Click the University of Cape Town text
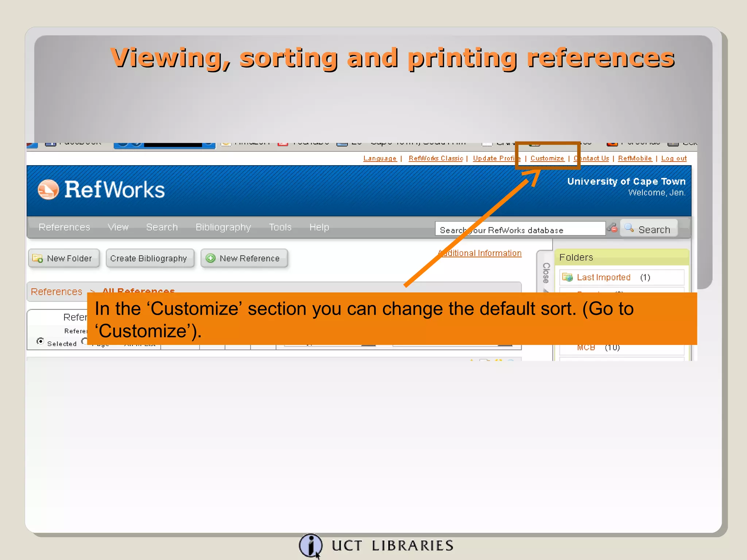The height and width of the screenshot is (560, 747). coord(626,182)
